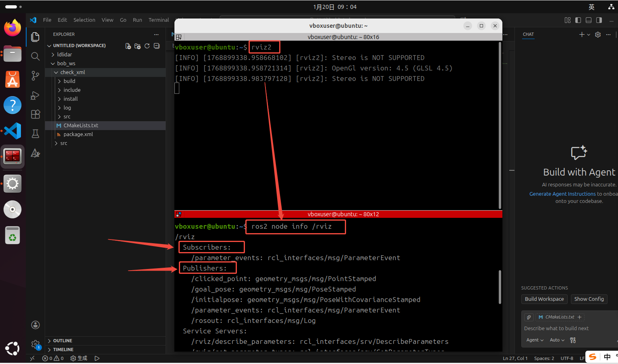
Task: Open the Terminal menu
Action: (x=159, y=20)
